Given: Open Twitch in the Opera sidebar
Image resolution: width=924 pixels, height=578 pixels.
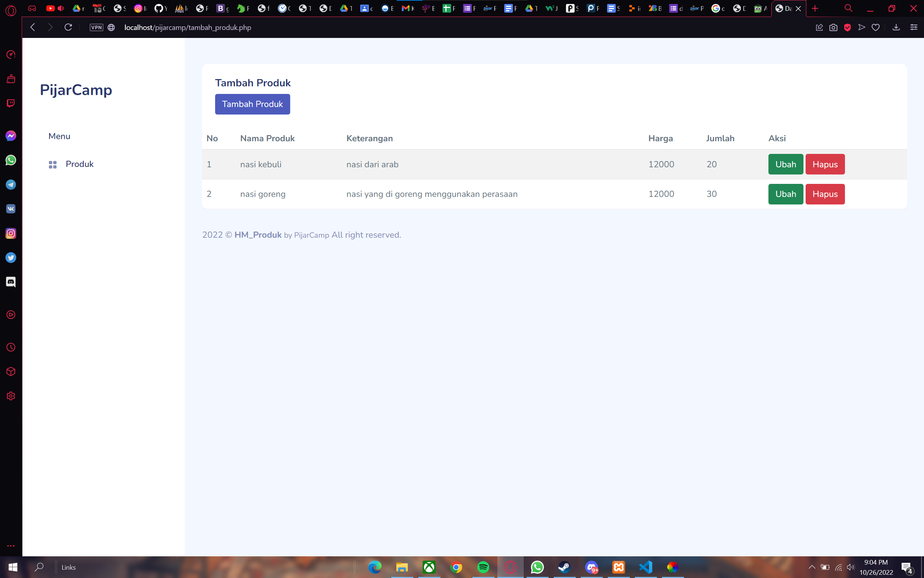Looking at the screenshot, I should pos(11,104).
